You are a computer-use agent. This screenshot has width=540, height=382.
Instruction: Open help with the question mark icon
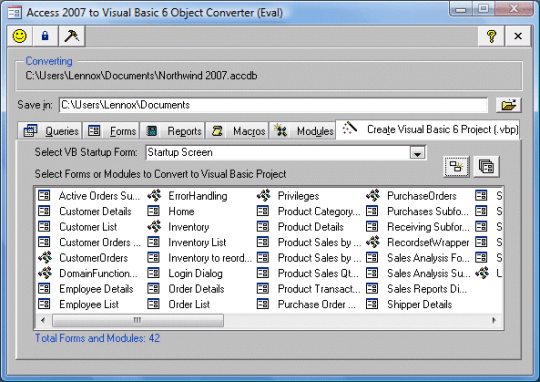[x=491, y=36]
